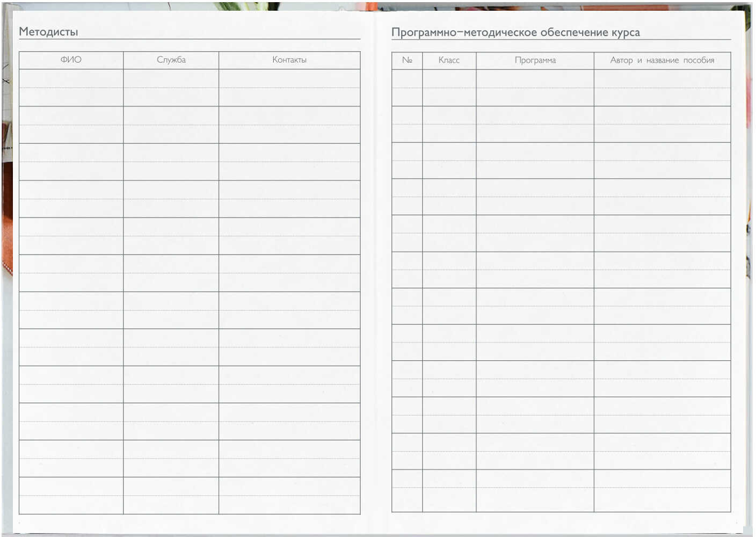The height and width of the screenshot is (537, 756).
Task: Click first empty cell under № column
Action: 407,88
